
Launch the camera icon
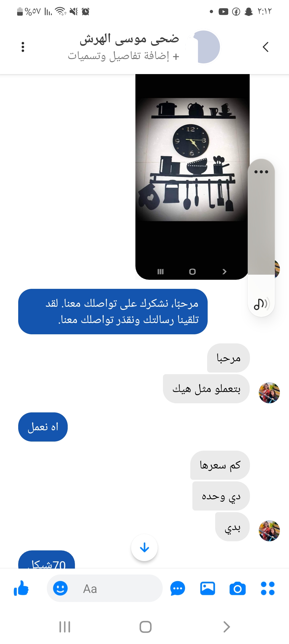click(238, 588)
